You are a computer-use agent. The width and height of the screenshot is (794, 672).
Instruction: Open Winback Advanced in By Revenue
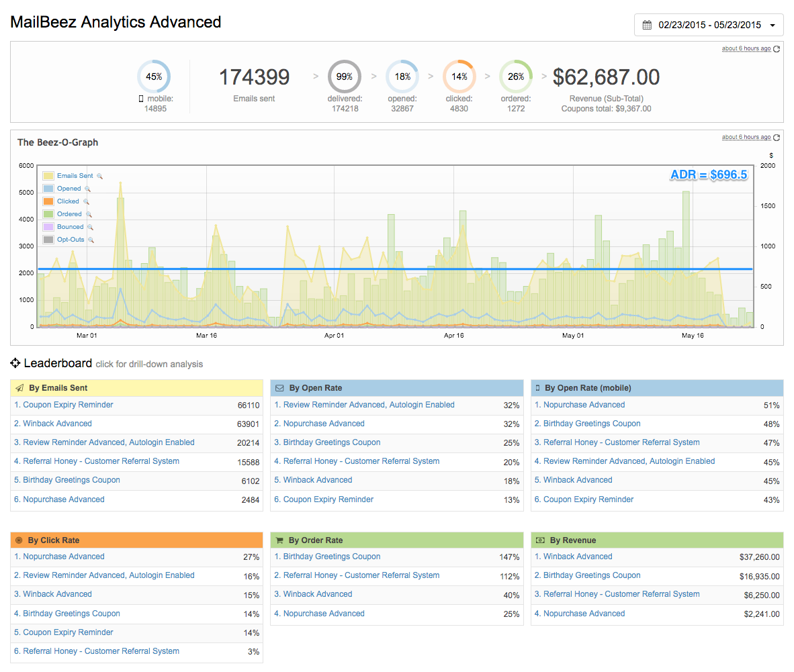coord(578,556)
